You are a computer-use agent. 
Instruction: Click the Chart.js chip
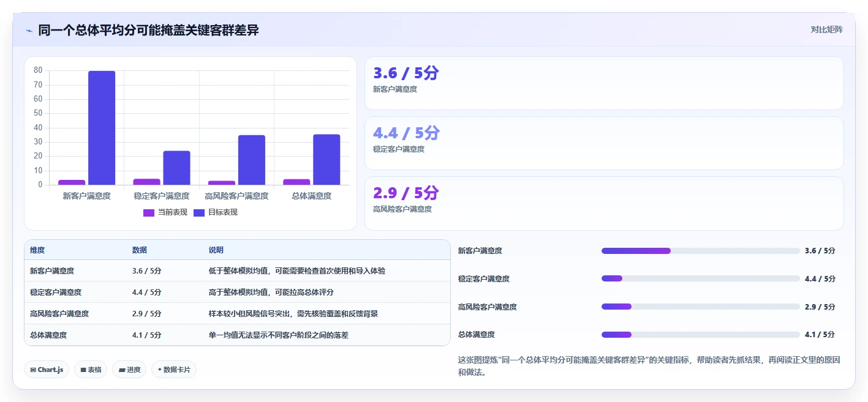47,370
